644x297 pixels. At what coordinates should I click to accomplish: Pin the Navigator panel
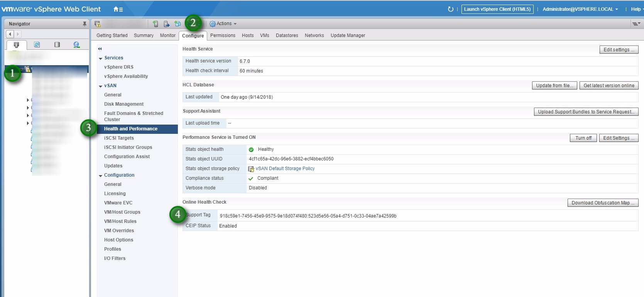(85, 24)
